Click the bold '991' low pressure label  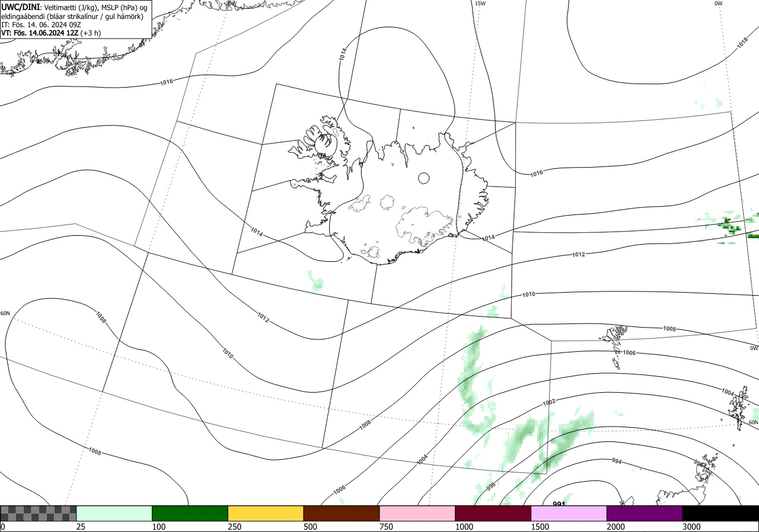559,503
